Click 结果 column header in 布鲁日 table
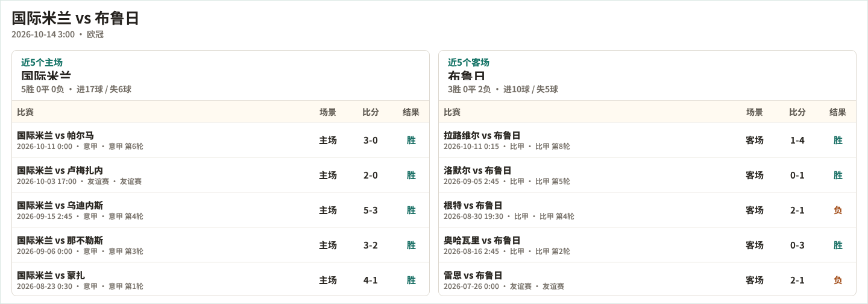Viewport: 868px width, 304px height. point(838,112)
